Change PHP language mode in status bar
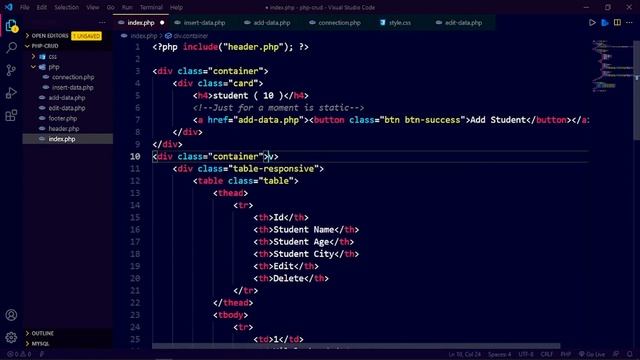Image resolution: width=640 pixels, height=360 pixels. pyautogui.click(x=565, y=354)
